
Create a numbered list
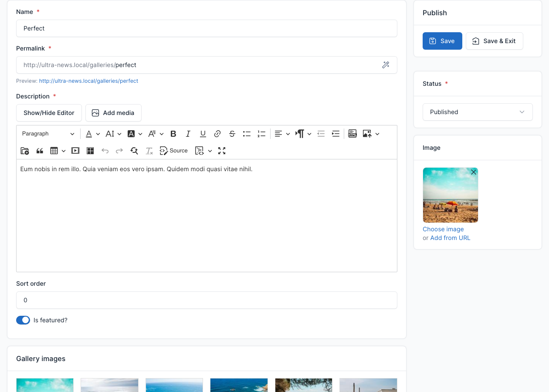pos(261,134)
